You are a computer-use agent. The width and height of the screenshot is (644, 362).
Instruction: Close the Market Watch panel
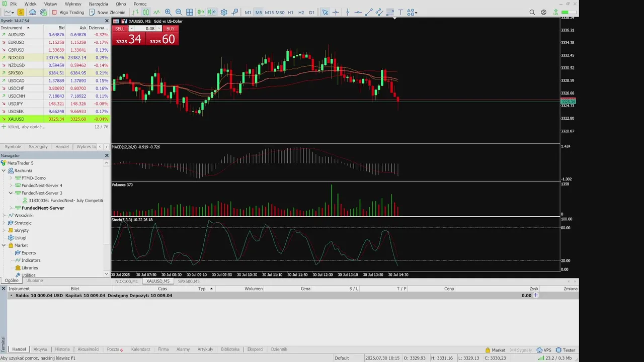tap(107, 21)
